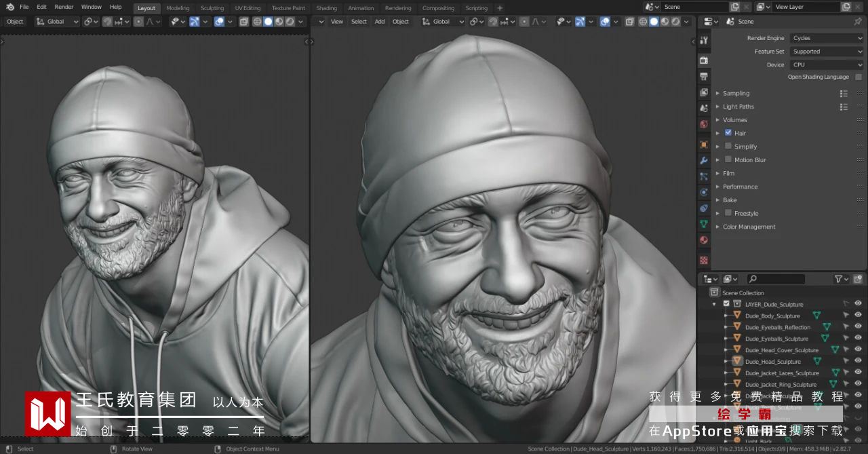Add a new collection in the outliner

[858, 279]
